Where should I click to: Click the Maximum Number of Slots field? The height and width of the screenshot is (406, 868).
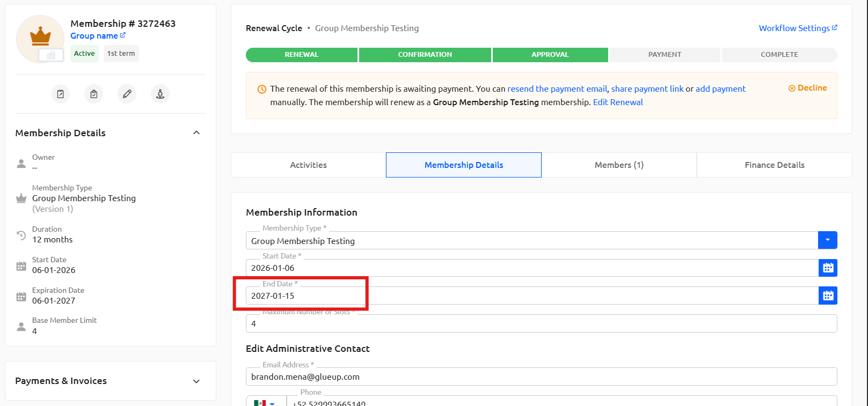coord(542,323)
